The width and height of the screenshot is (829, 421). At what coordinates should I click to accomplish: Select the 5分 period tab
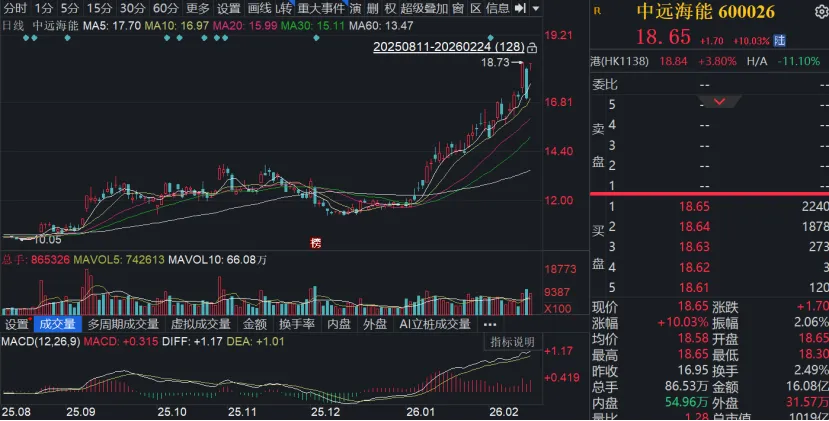69,8
